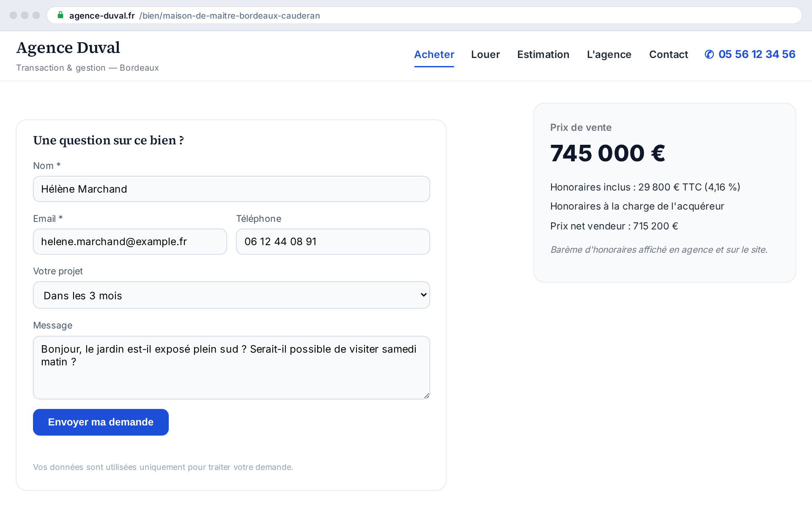Click the 'Prix de vente' label
This screenshot has width=812, height=508.
tap(581, 127)
